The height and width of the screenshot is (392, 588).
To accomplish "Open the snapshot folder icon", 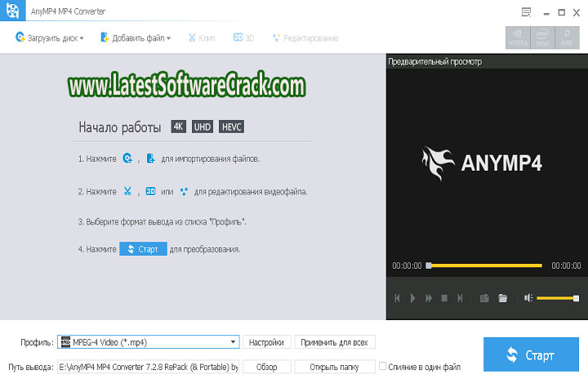I will click(503, 299).
